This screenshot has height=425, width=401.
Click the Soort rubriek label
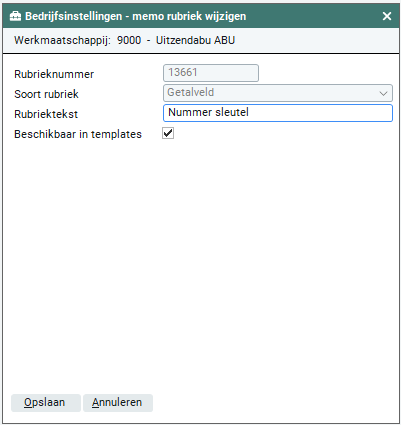[46, 94]
